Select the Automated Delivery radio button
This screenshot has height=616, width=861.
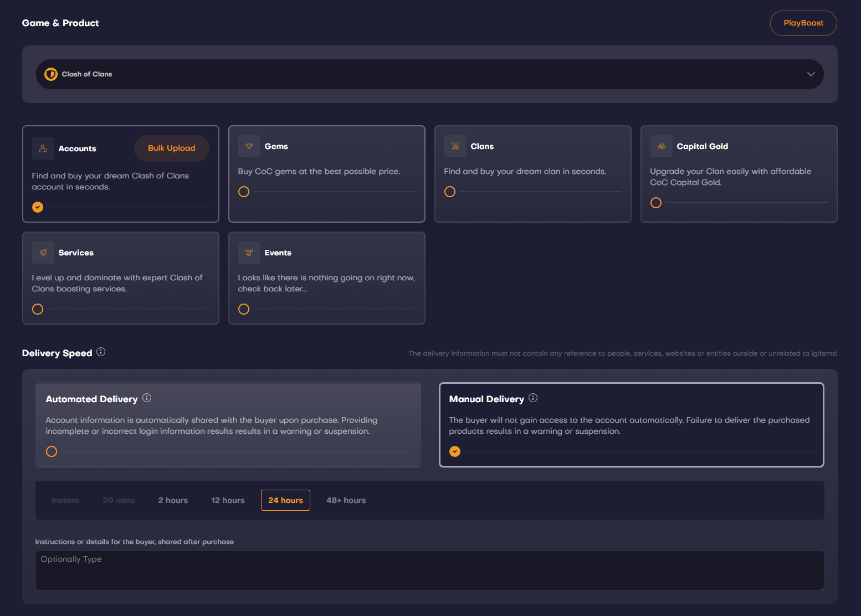[x=52, y=451]
